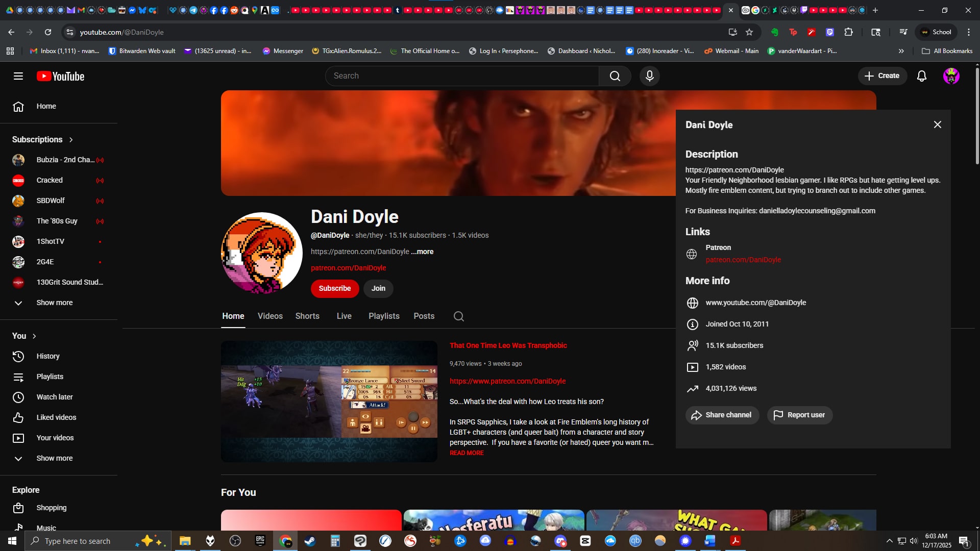
Task: Click the search magnifier button
Action: (615, 76)
